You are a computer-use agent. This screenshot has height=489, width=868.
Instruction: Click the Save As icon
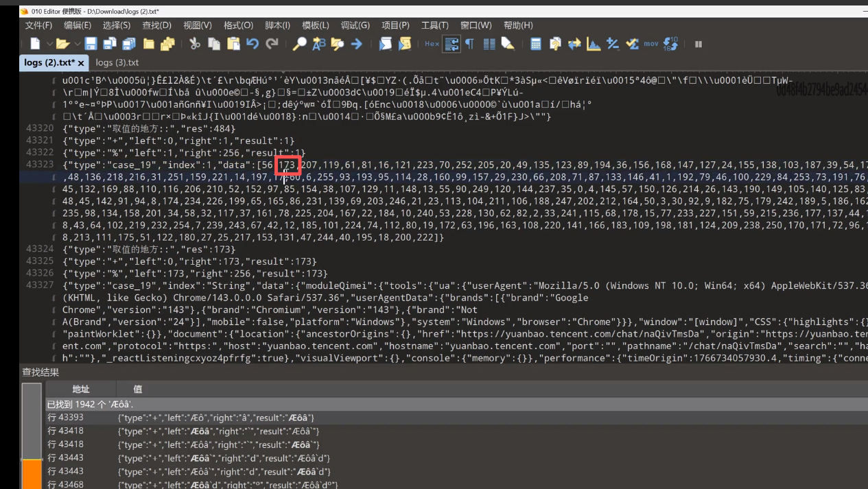tap(110, 44)
